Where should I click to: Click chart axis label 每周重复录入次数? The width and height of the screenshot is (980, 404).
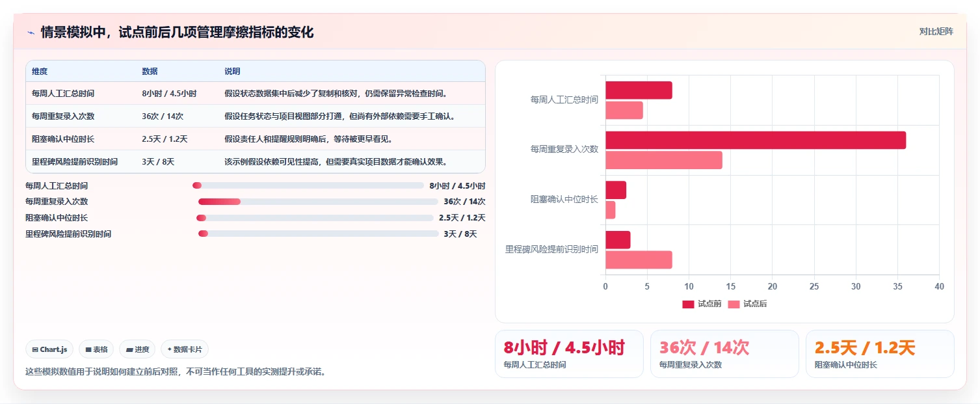564,150
